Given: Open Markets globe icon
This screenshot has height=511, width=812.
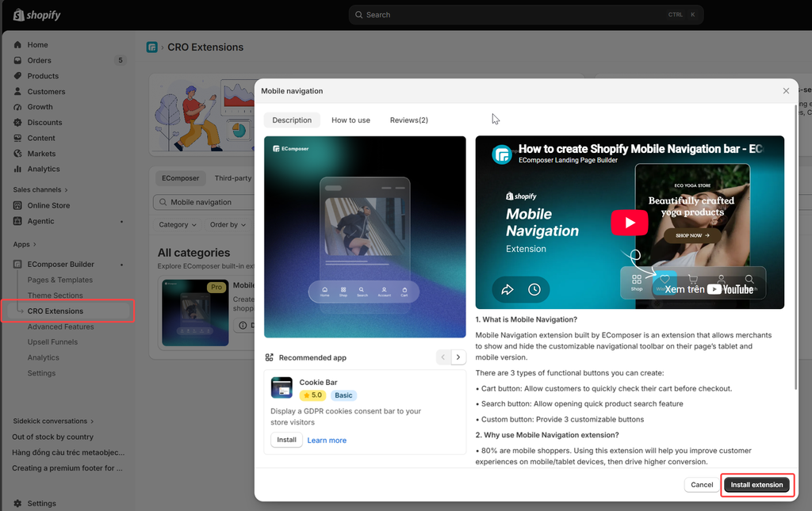Looking at the screenshot, I should (x=17, y=154).
